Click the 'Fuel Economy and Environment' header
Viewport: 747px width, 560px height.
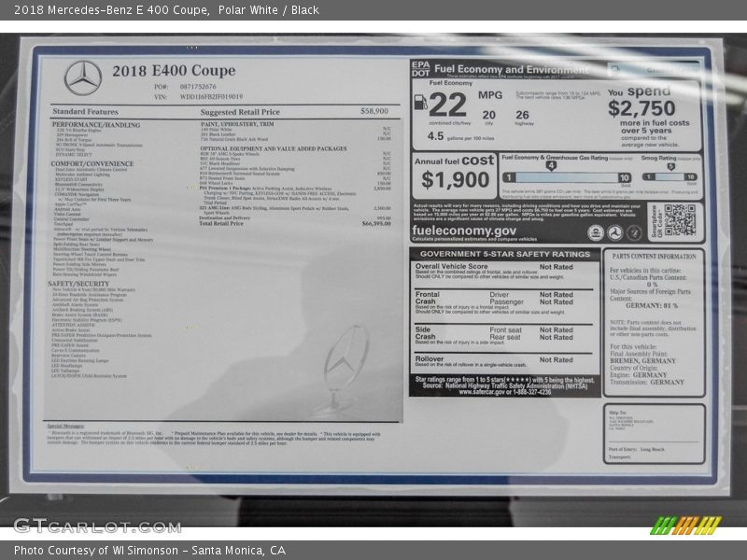[x=511, y=69]
